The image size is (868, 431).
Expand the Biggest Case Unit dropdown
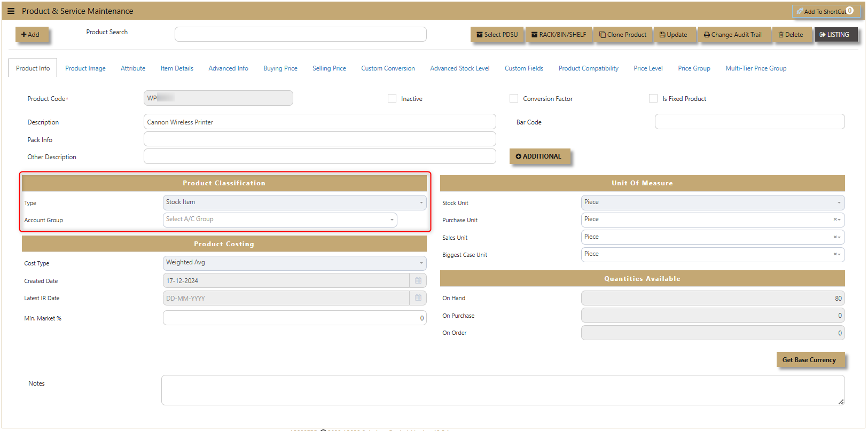(713, 254)
